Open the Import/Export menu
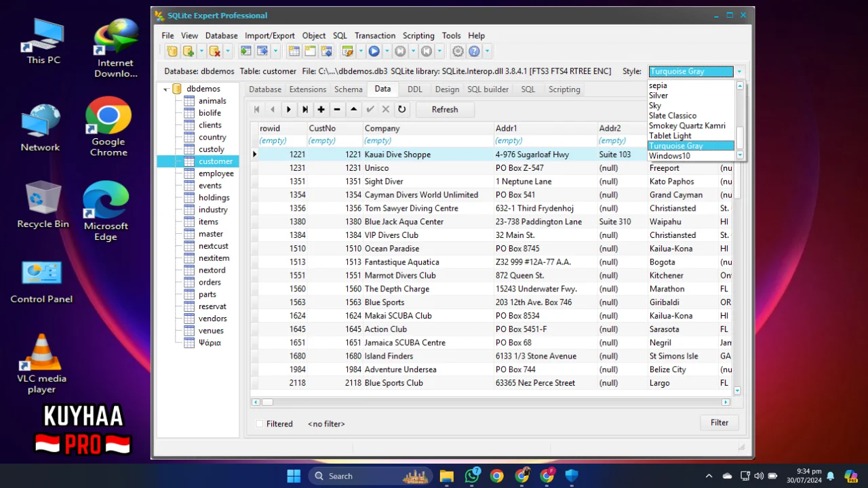Screen dimensions: 868x488 270,35
